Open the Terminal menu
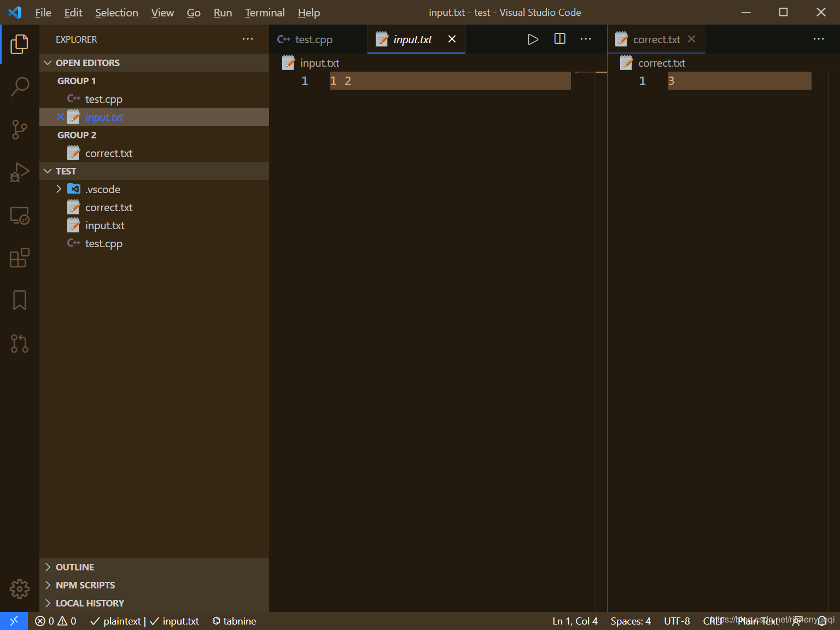The height and width of the screenshot is (630, 840). point(265,13)
